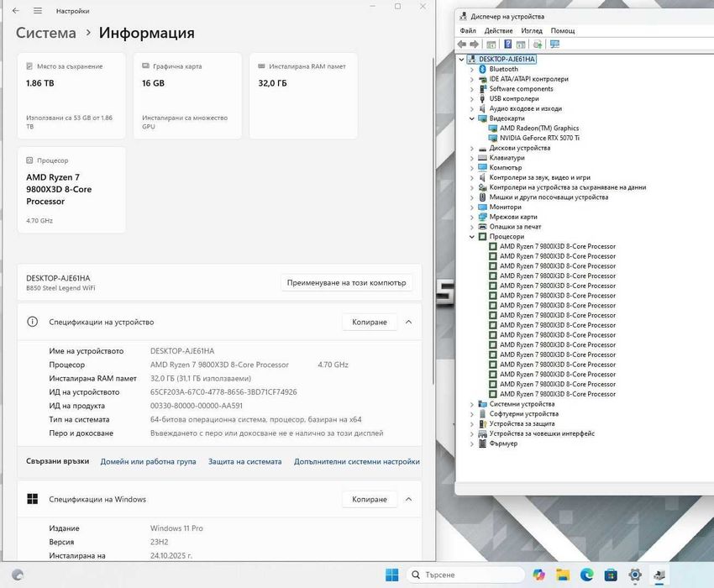
Task: Click the DESKTOP-AJE61HA computer icon in tree root
Action: coord(472,59)
